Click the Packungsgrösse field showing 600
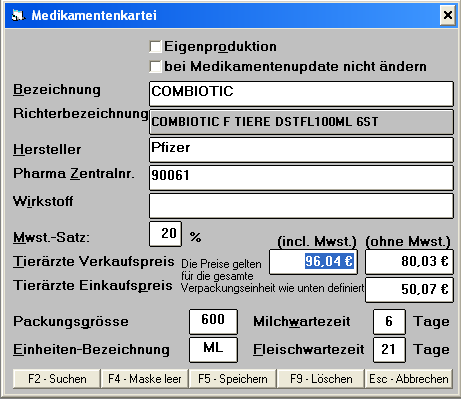The height and width of the screenshot is (399, 461). tap(213, 322)
